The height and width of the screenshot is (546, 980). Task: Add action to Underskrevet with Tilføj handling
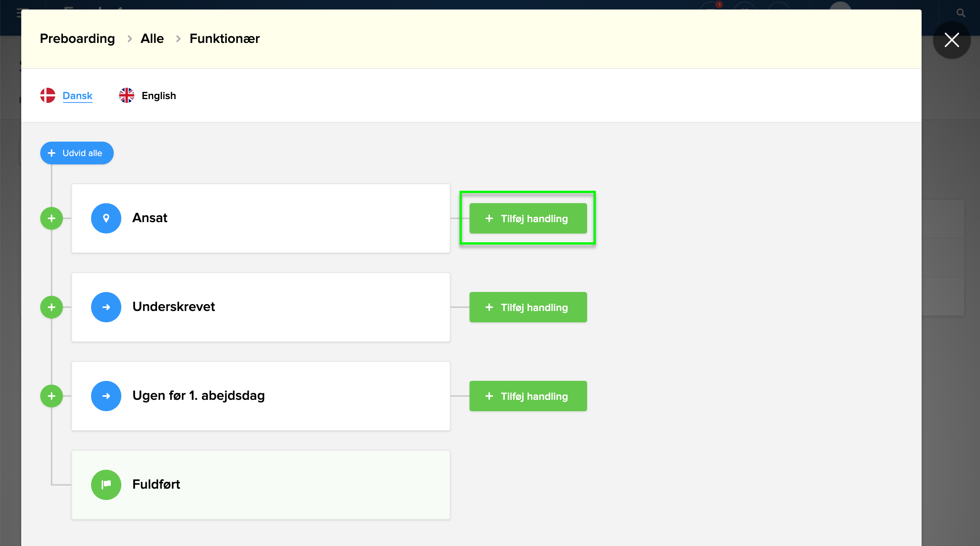[528, 307]
